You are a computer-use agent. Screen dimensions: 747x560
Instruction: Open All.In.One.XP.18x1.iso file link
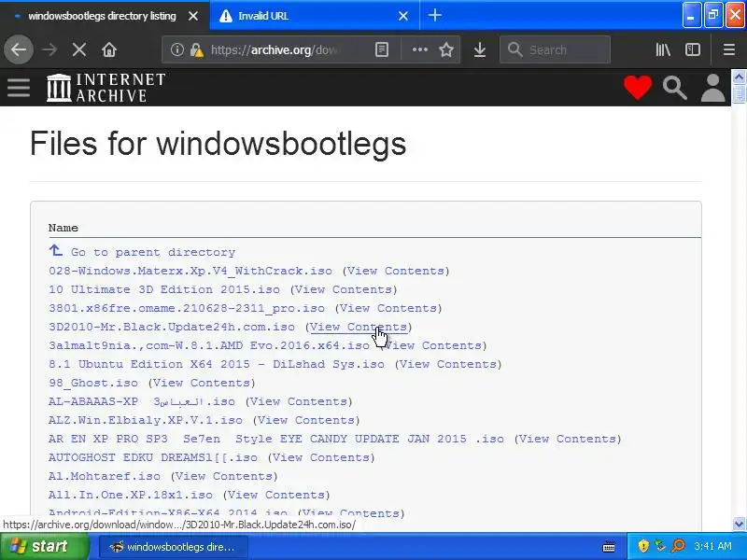coord(131,495)
